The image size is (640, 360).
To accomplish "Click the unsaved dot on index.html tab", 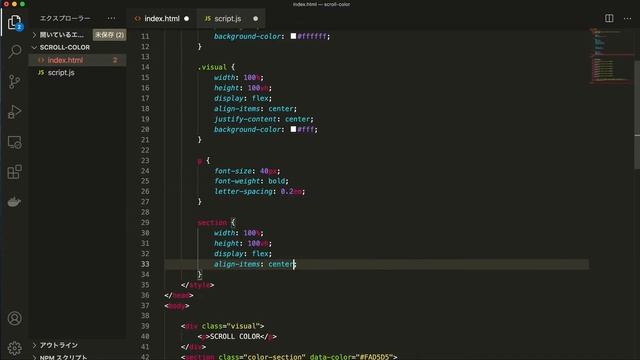I will click(187, 19).
